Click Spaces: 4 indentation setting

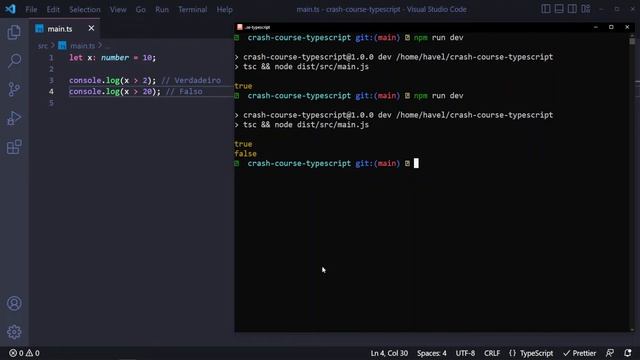432,353
